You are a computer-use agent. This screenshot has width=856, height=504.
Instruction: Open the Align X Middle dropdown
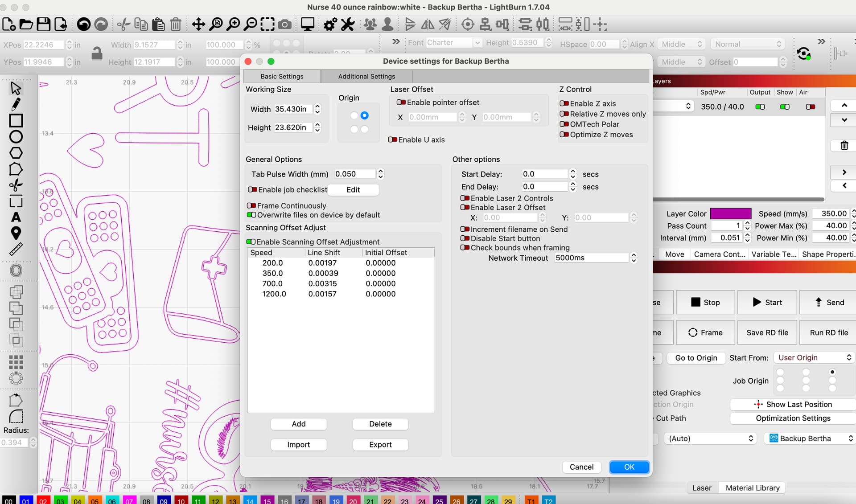pos(681,44)
